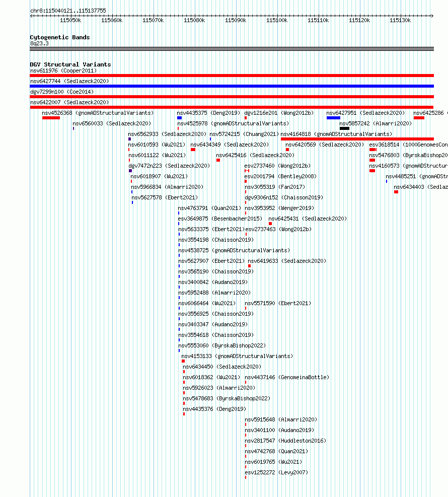
Task: Select the blue bar under nsv4435375
Action: coord(179,118)
